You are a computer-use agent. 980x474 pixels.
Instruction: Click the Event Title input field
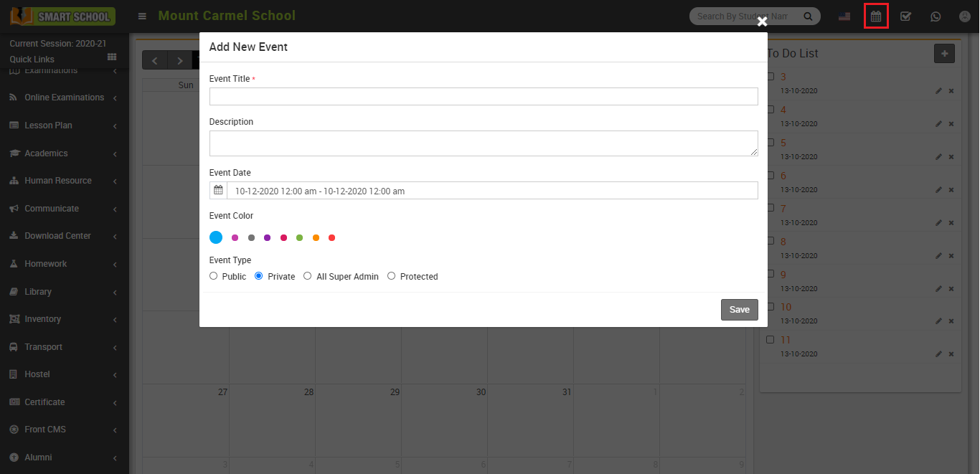point(484,96)
